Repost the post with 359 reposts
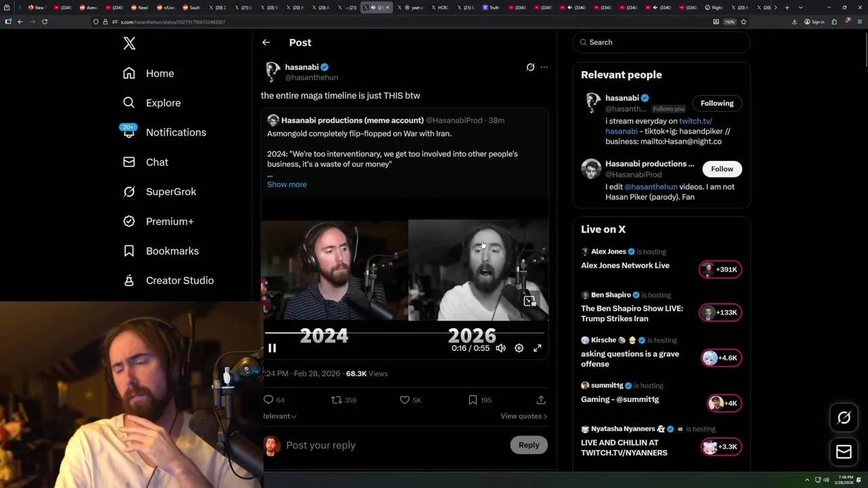Viewport: 868px width, 488px height. coord(336,400)
